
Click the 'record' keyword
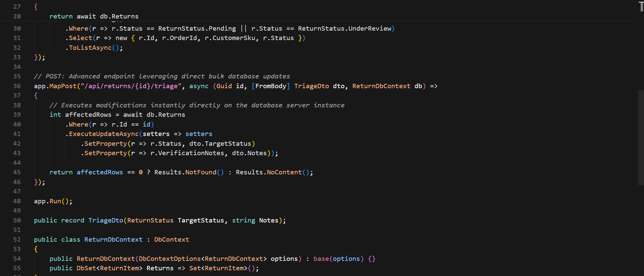coord(73,220)
